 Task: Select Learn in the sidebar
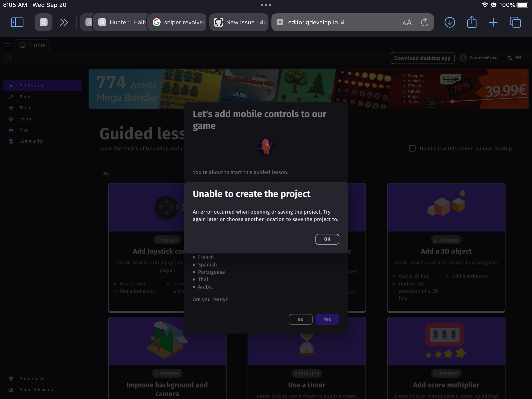pos(25,119)
